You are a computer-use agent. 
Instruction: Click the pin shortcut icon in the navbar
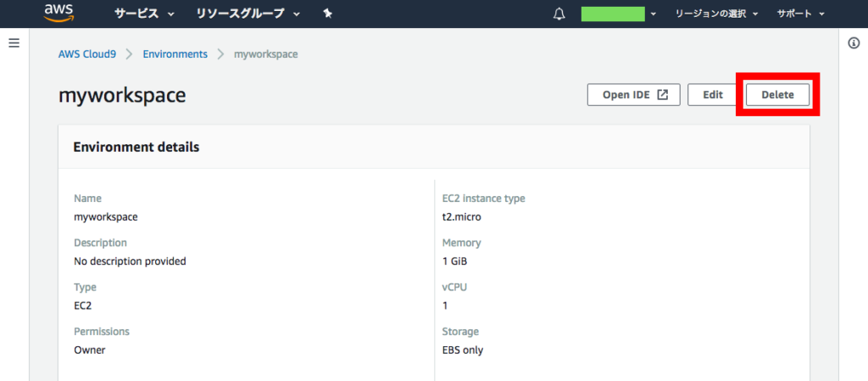(x=328, y=14)
